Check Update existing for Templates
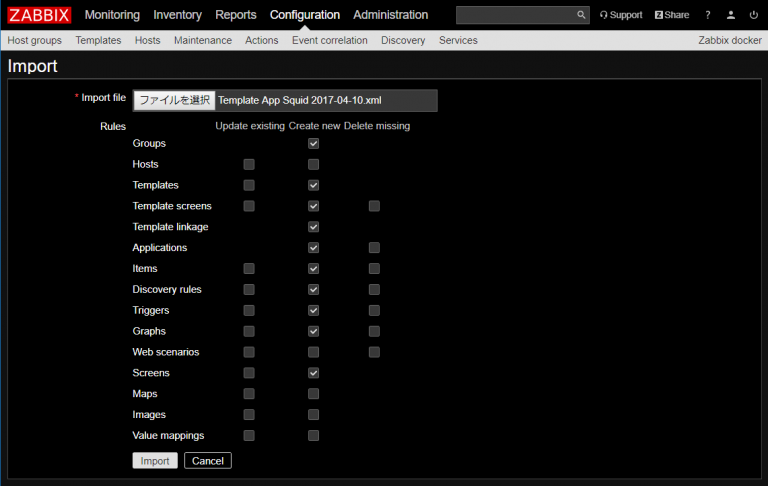This screenshot has width=768, height=486. [x=249, y=185]
